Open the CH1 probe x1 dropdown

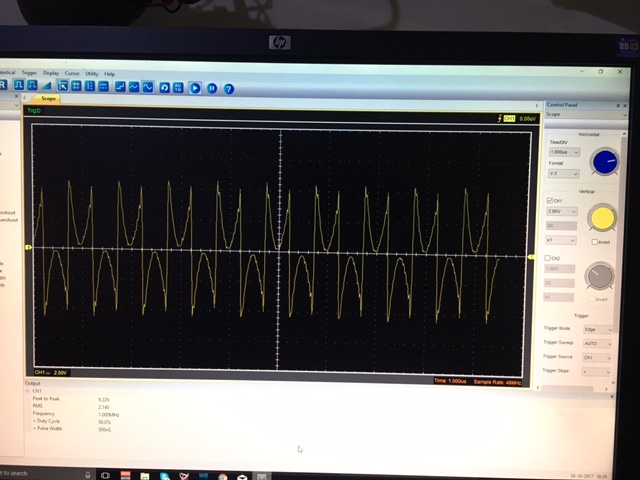click(561, 240)
